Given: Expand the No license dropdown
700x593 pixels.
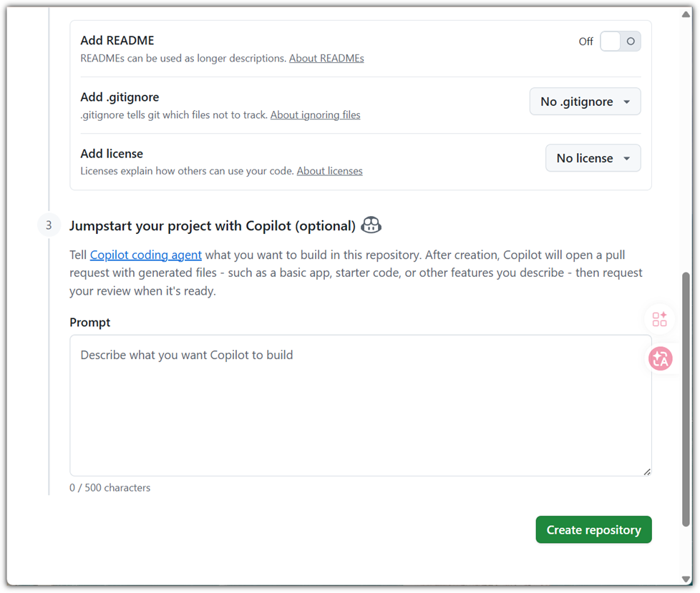Looking at the screenshot, I should coord(593,158).
